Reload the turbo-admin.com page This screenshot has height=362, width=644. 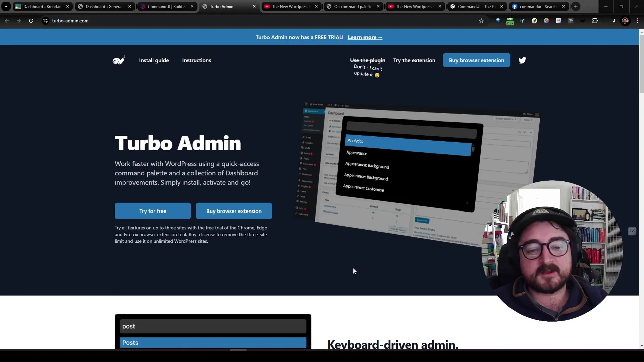(x=31, y=21)
